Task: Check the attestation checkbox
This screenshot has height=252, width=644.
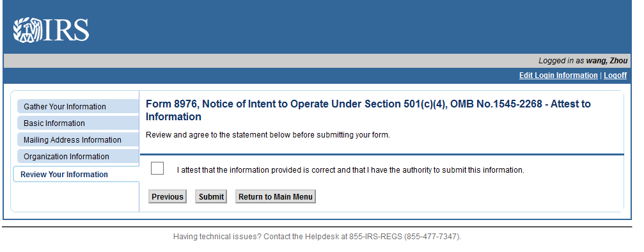Action: pyautogui.click(x=157, y=168)
